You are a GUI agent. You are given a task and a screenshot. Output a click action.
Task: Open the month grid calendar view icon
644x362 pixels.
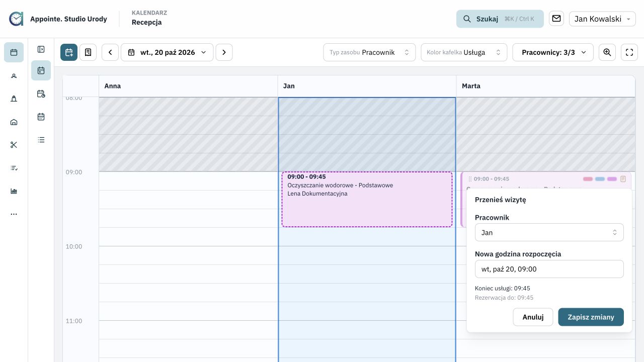pyautogui.click(x=41, y=117)
